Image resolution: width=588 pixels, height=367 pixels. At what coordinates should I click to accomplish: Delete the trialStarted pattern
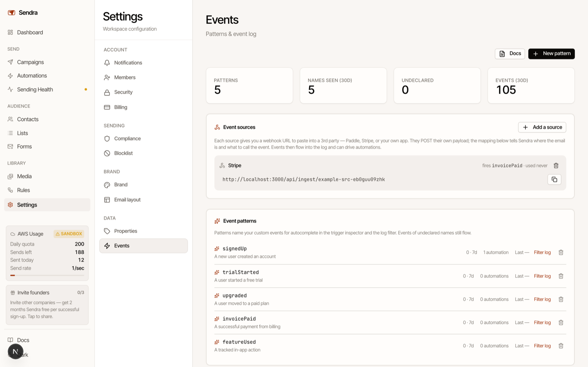click(x=561, y=276)
